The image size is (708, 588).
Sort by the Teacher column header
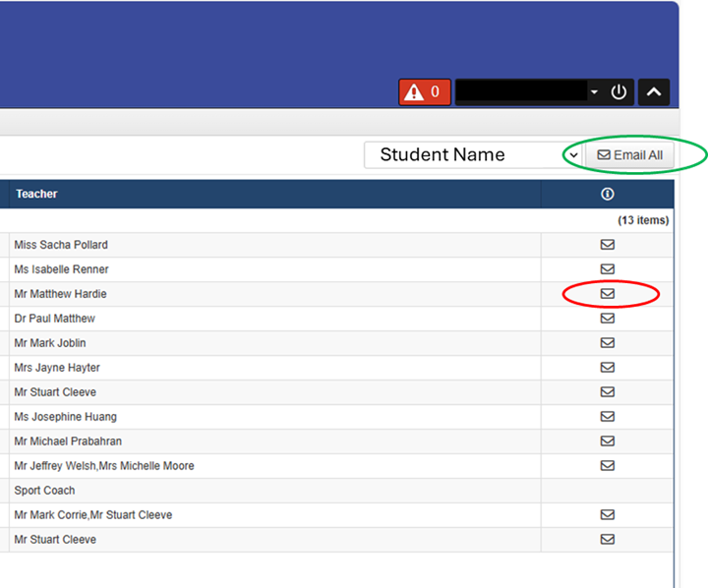[x=36, y=194]
